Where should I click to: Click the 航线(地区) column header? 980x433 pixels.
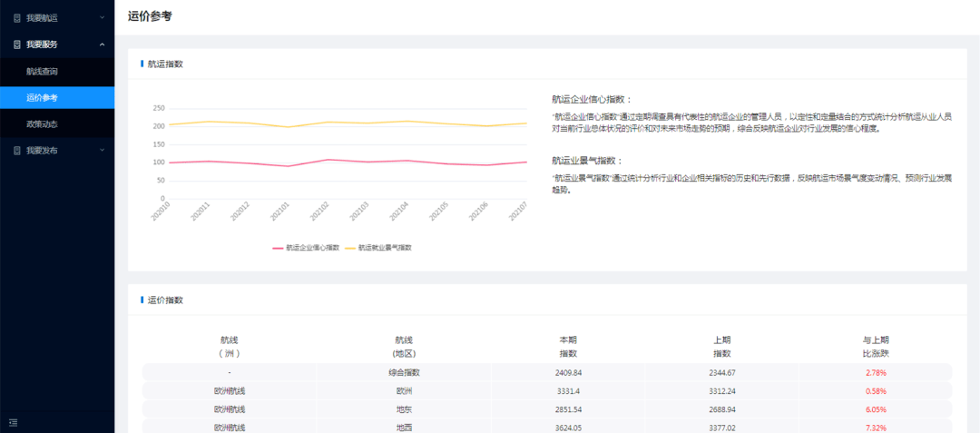(x=404, y=346)
